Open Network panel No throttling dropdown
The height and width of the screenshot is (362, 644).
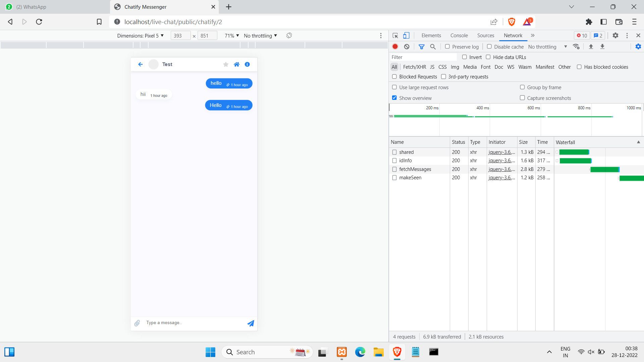click(x=547, y=47)
